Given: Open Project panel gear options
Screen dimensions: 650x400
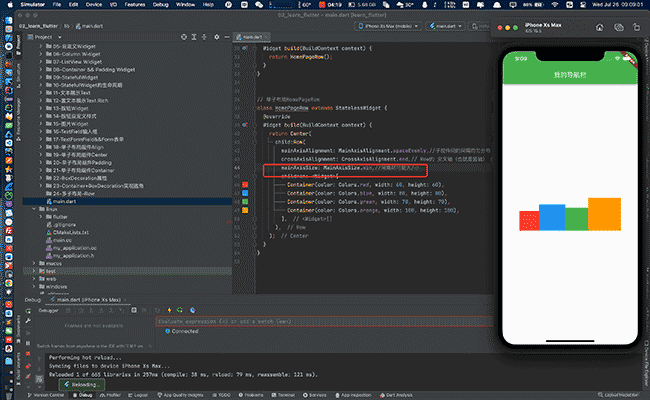Looking at the screenshot, I should tap(216, 37).
